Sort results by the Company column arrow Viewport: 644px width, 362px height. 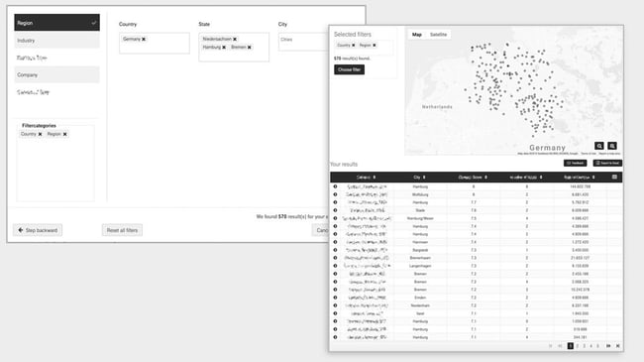coord(375,178)
